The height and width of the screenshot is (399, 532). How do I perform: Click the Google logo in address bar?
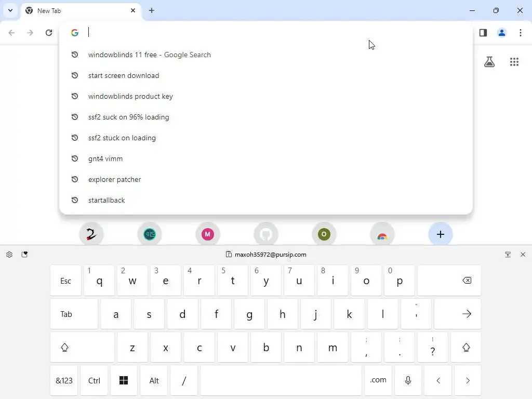[75, 33]
